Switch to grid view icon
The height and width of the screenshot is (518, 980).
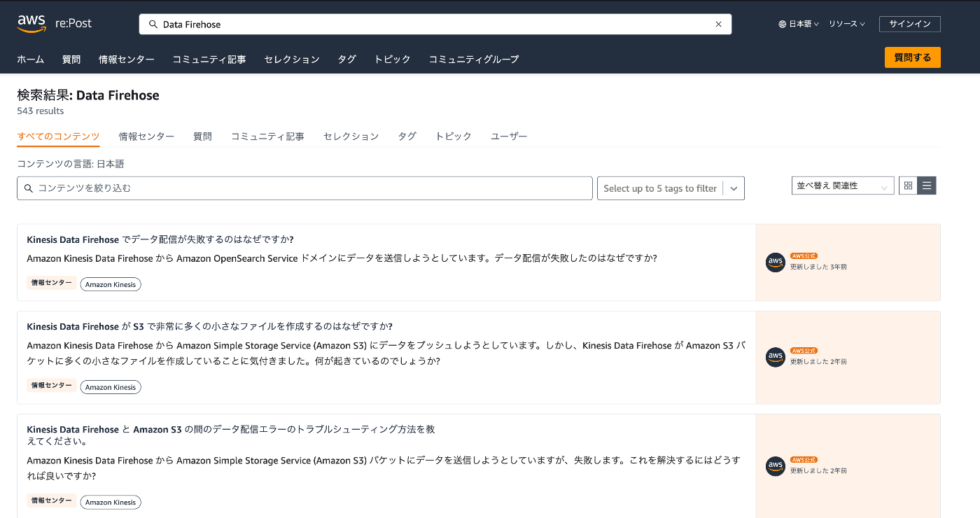[x=908, y=185]
